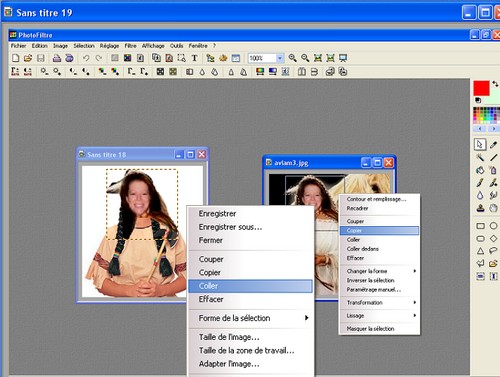The image size is (500, 377).
Task: Choose Paramétrage manuel... entry
Action: coord(379,290)
